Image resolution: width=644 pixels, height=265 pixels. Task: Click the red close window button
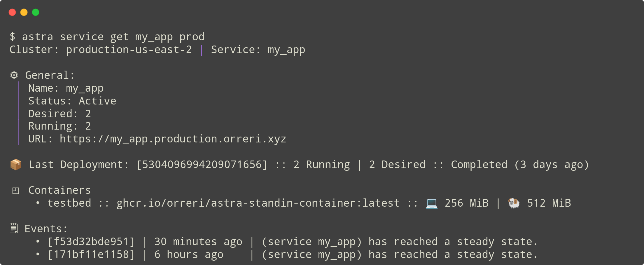click(x=12, y=12)
